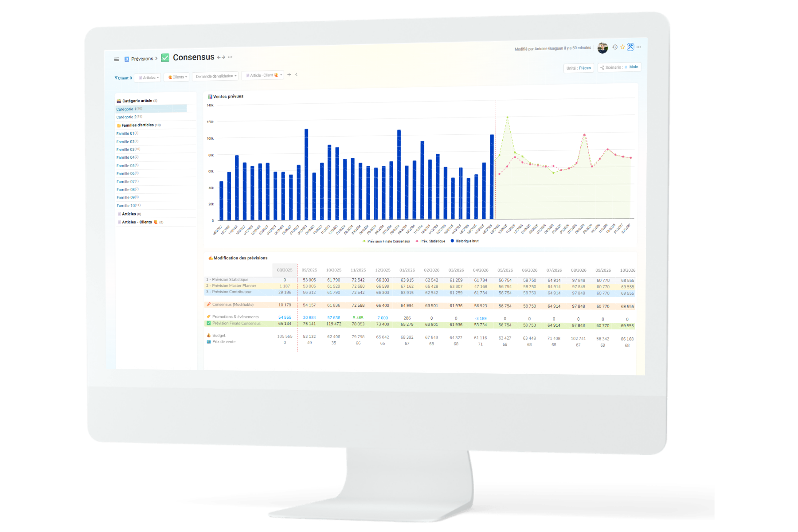This screenshot has width=798, height=532.
Task: Click the version history clock icon
Action: click(x=615, y=47)
